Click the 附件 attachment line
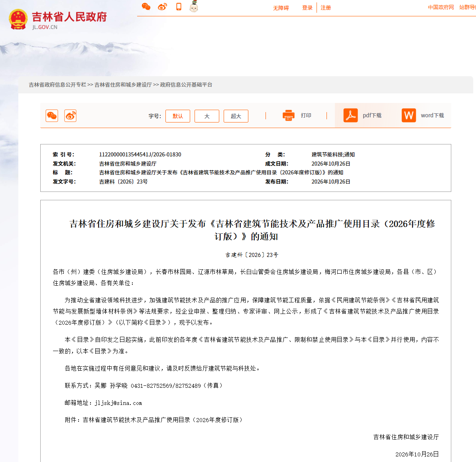Screen dimensions: 476x462 153,420
